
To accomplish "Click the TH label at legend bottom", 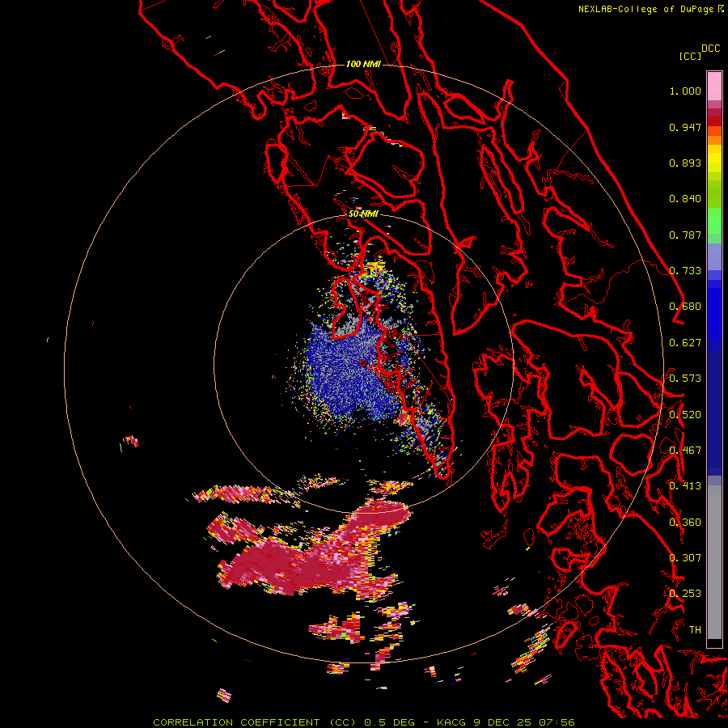I will point(695,630).
